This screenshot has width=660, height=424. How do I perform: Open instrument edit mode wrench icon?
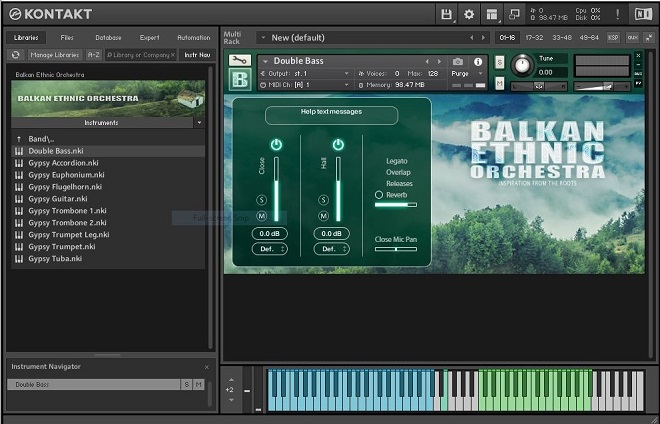click(240, 60)
